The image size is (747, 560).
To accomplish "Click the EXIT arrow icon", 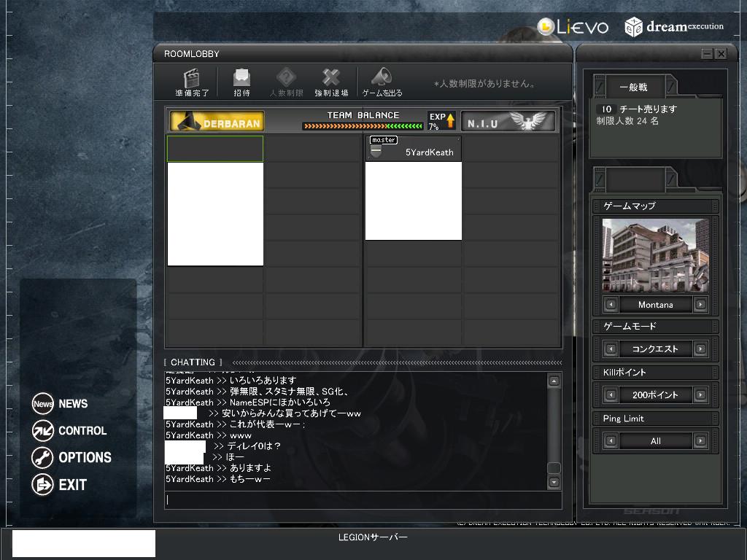I will pyautogui.click(x=43, y=485).
